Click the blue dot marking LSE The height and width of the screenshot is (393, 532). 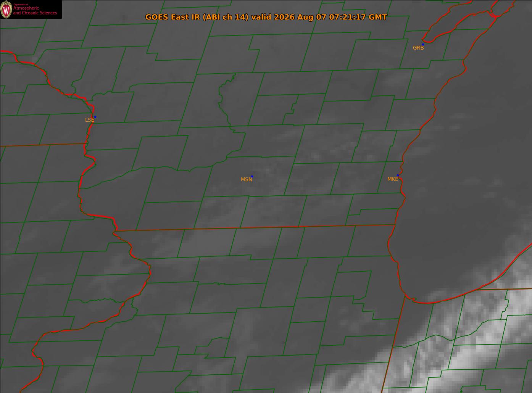(x=95, y=117)
